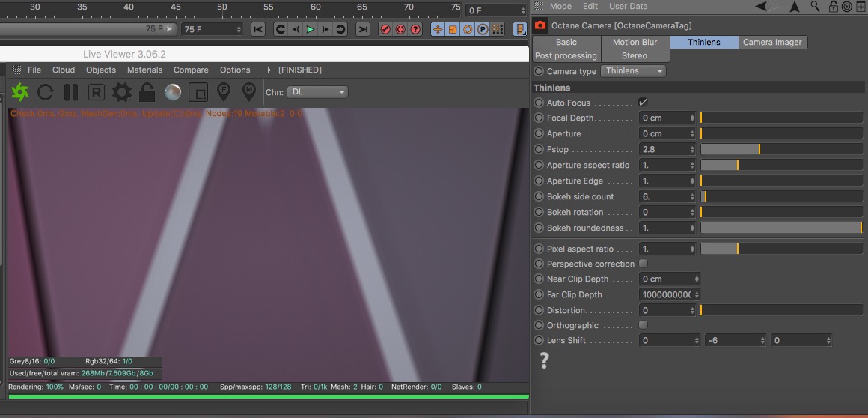Open the Live Viewer Materials menu

[x=145, y=70]
